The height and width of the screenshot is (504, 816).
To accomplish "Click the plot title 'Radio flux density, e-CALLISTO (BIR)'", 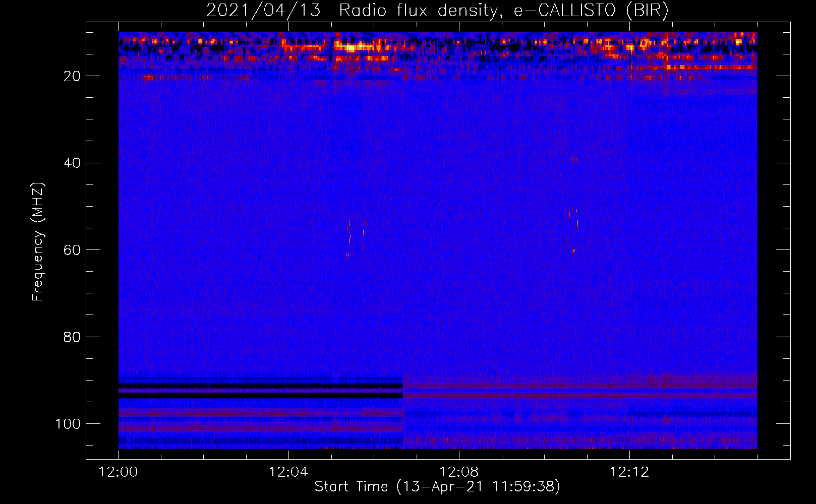I will (503, 11).
